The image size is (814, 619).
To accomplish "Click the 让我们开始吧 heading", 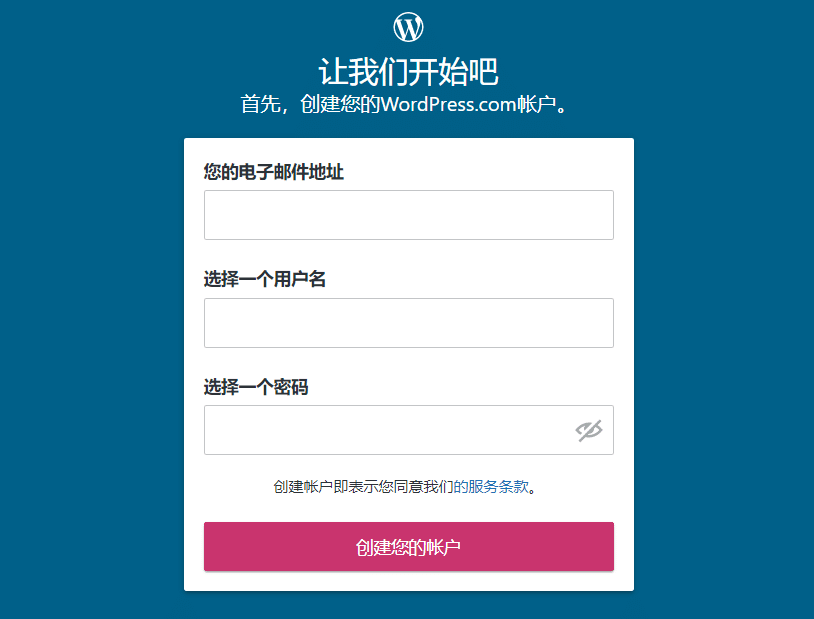I will (x=409, y=72).
